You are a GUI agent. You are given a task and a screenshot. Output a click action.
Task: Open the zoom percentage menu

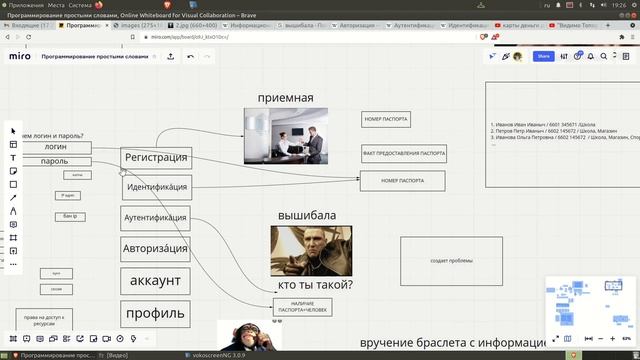click(x=627, y=339)
